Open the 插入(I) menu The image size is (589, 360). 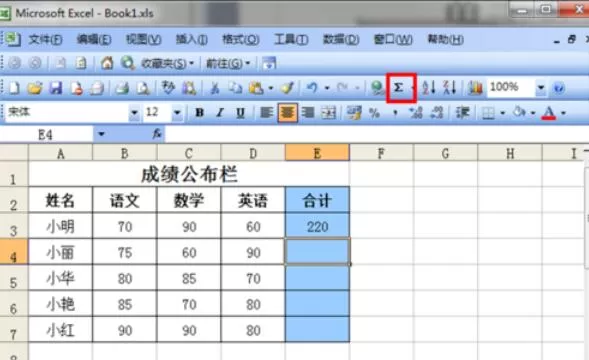[192, 39]
